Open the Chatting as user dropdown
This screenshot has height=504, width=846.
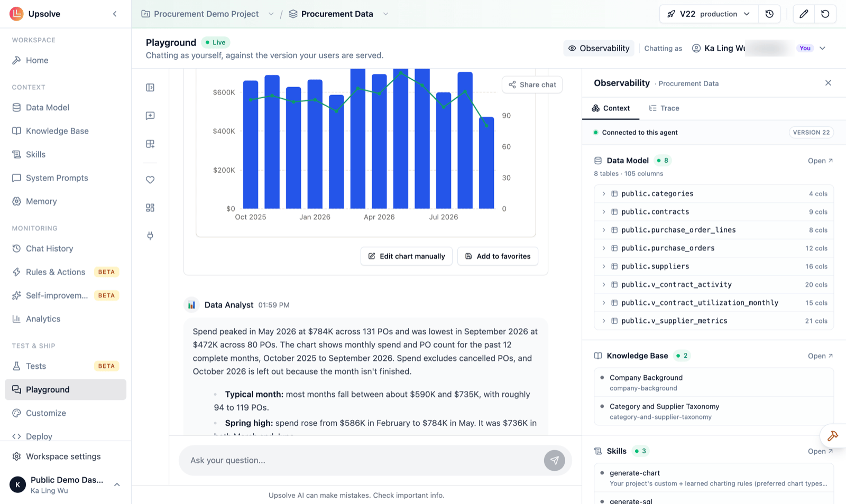[759, 48]
